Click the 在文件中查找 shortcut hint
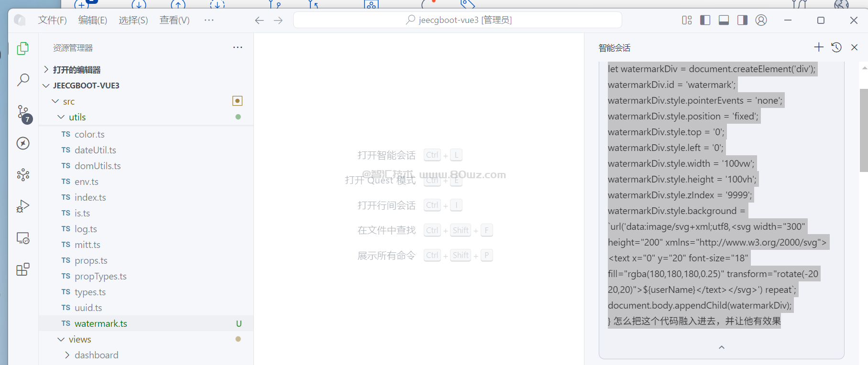Viewport: 868px width, 365px height. [x=386, y=230]
